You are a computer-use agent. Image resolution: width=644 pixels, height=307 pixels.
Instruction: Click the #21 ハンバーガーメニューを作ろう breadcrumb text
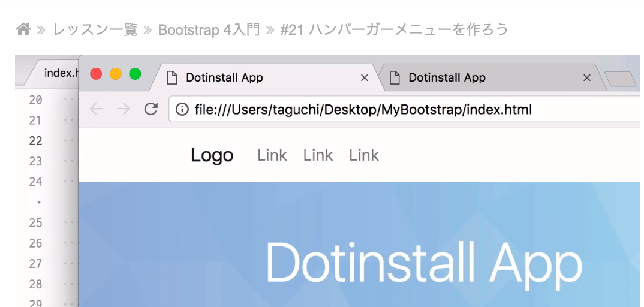pos(395,29)
